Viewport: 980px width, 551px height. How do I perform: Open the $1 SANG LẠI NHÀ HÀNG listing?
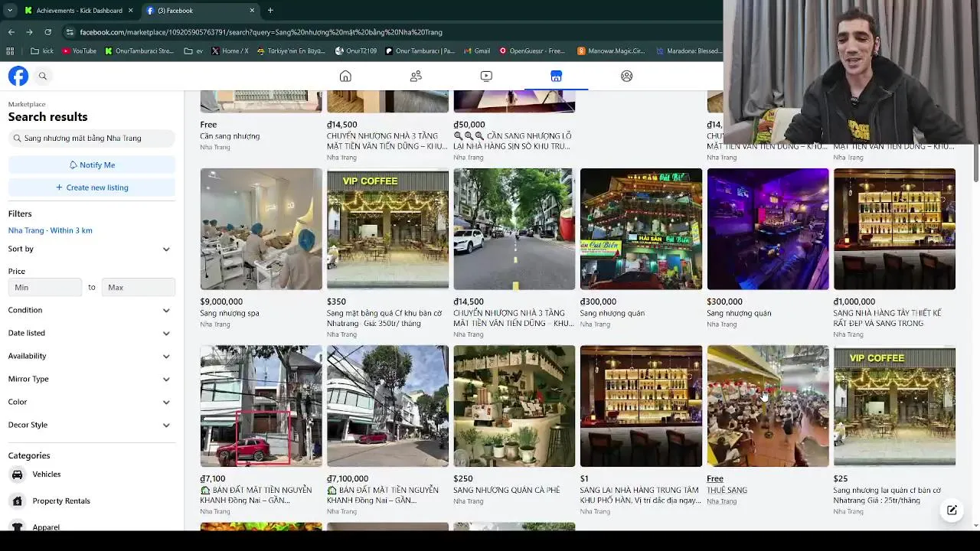(641, 406)
